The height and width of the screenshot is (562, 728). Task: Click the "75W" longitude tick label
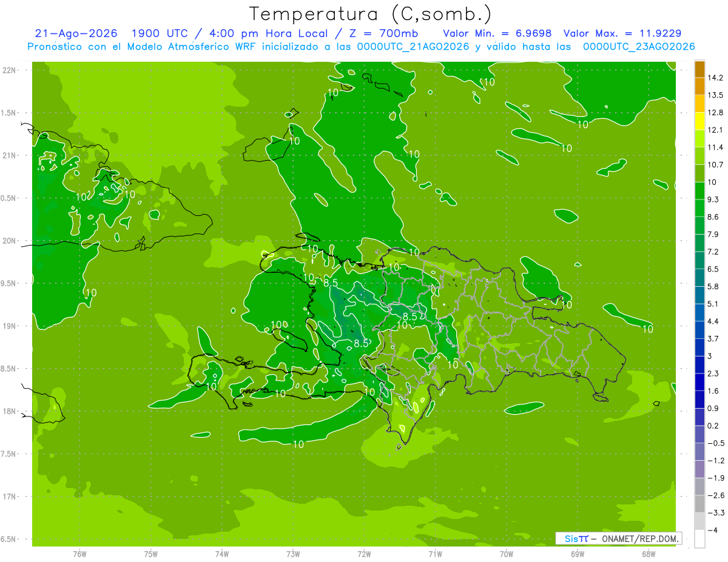pyautogui.click(x=151, y=554)
